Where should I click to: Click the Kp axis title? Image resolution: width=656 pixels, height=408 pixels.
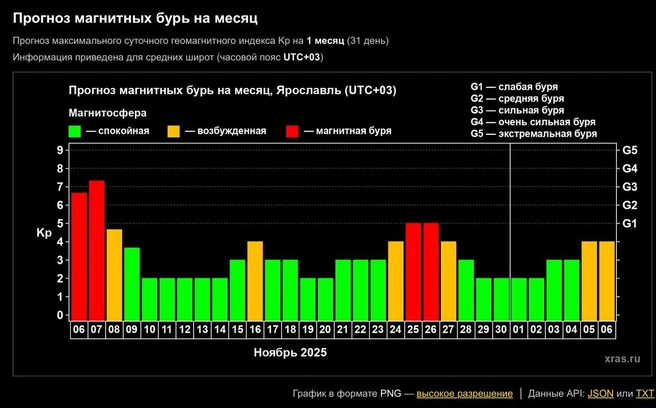[x=44, y=233]
